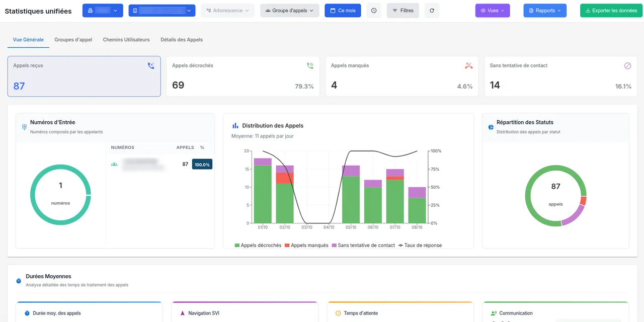Select the Appels manqués card
This screenshot has height=322, width=644.
click(402, 76)
